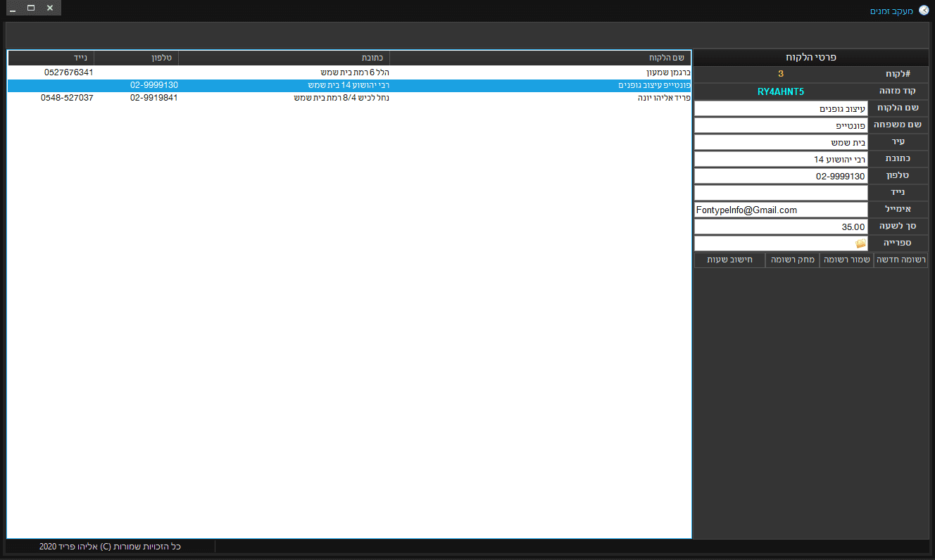935x560 pixels.
Task: Click the copyright text in the status bar
Action: (111, 547)
